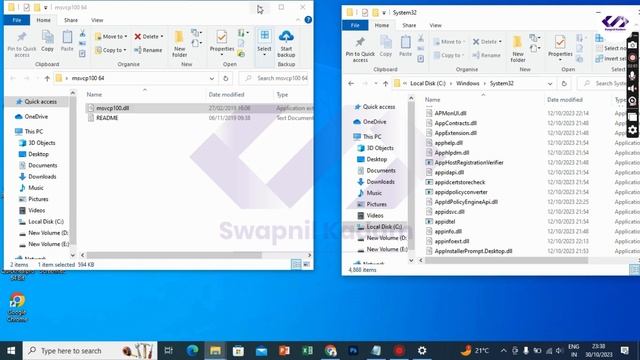Screen dimensions: 640x360
Task: Open Google Chrome desktop shortcut
Action: [x=17, y=307]
